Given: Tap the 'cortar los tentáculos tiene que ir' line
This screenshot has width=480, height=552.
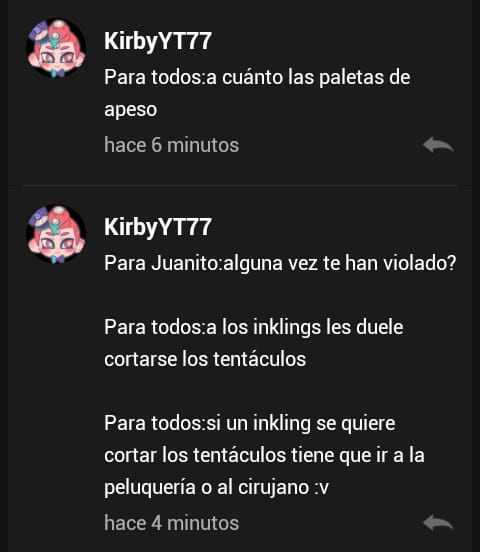Looking at the screenshot, I should pos(264,455).
